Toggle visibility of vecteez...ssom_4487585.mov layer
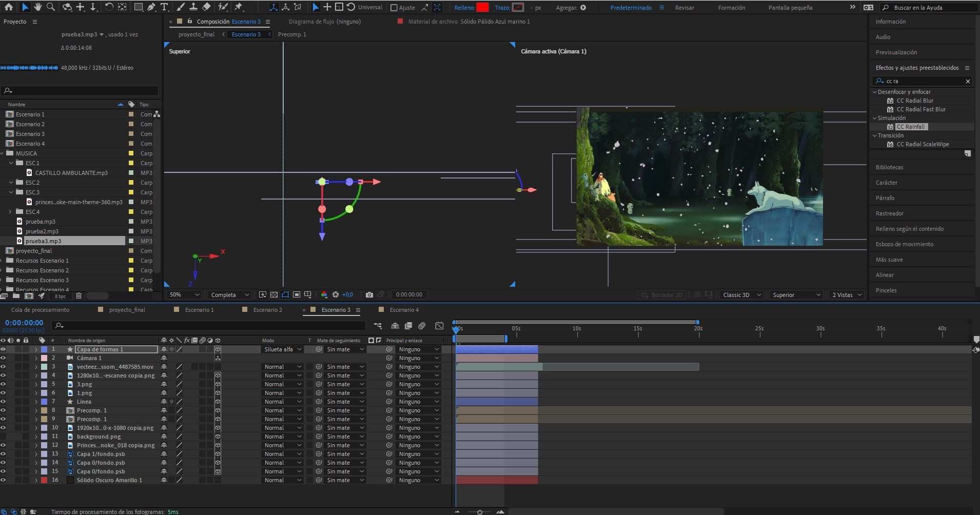The image size is (980, 515). click(x=3, y=367)
